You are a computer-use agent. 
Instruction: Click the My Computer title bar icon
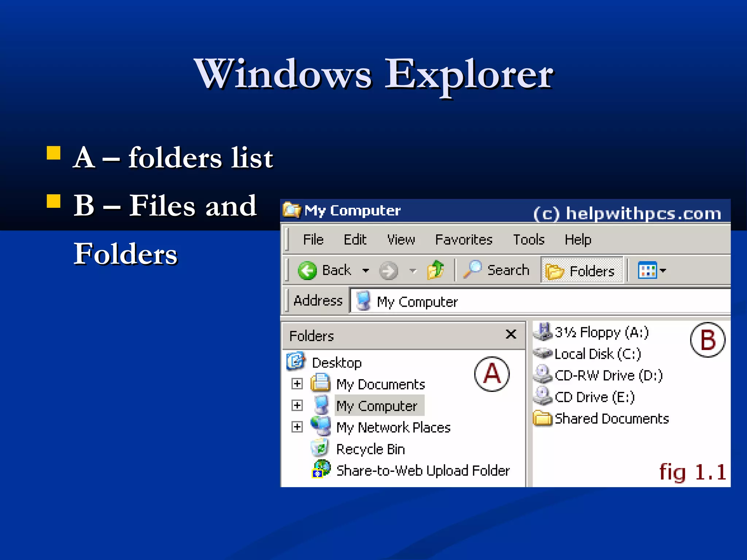[291, 210]
